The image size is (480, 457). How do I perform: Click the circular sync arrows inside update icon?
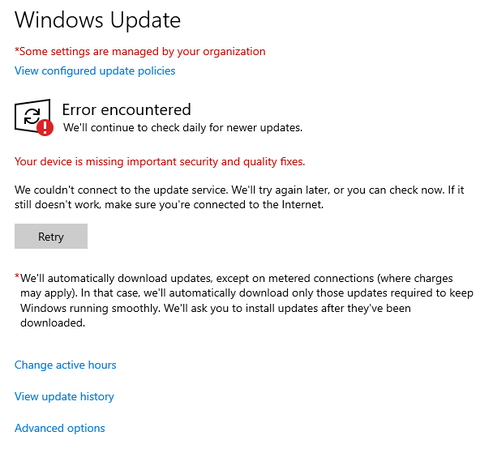(x=32, y=116)
